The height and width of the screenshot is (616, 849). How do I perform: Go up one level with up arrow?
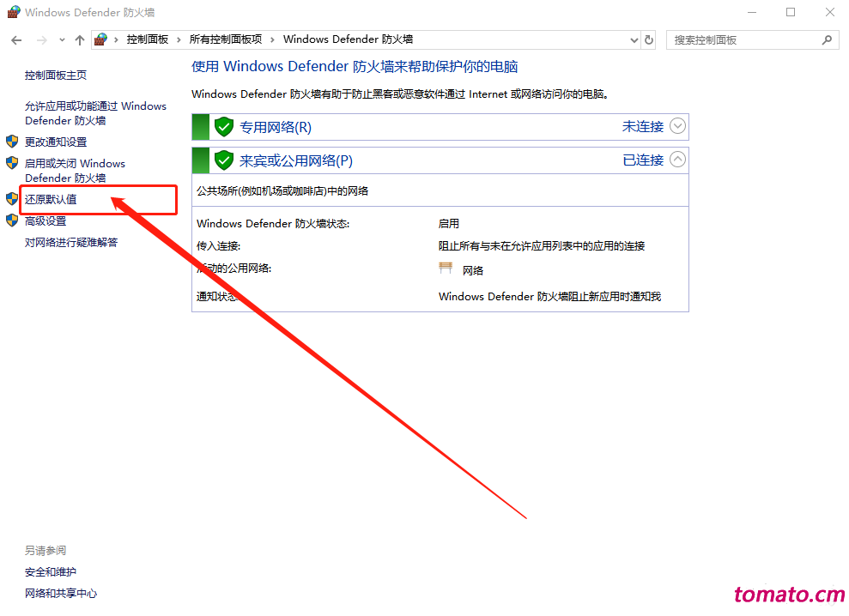coord(80,40)
